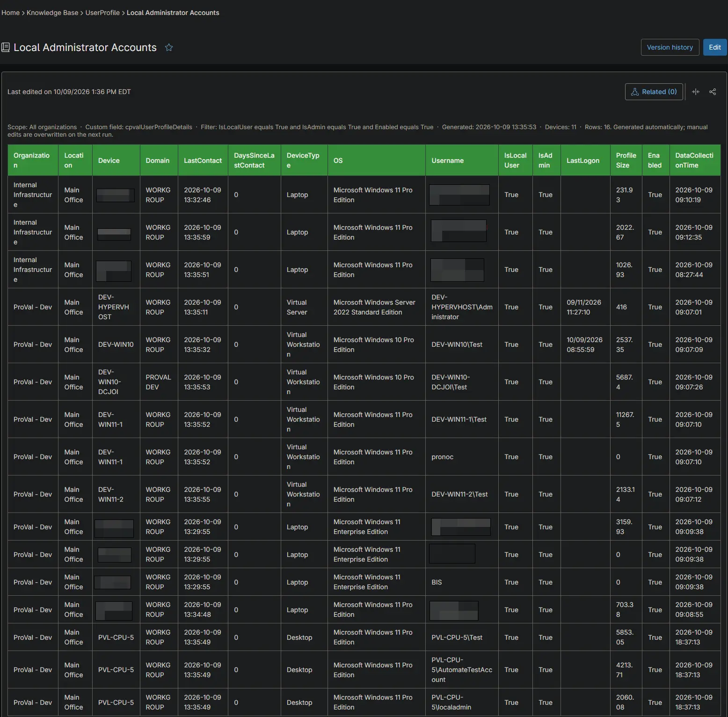Click the collapse-width icon next to Related
Image resolution: width=728 pixels, height=717 pixels.
tap(696, 92)
